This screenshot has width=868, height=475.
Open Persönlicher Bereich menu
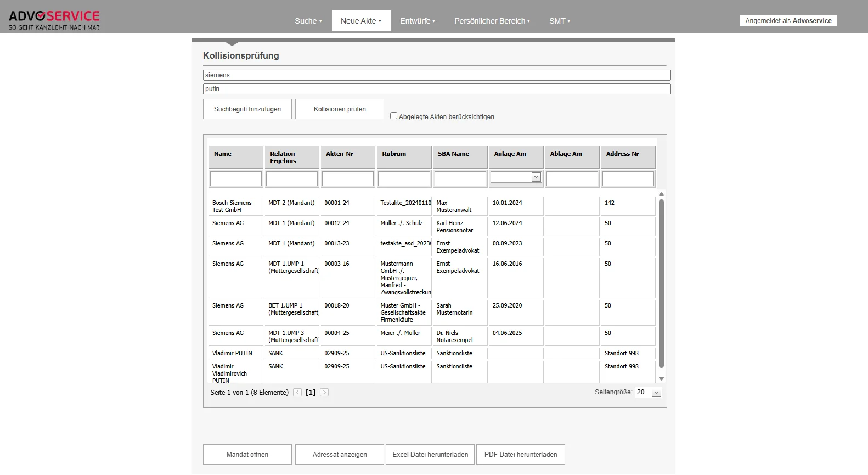(x=492, y=21)
